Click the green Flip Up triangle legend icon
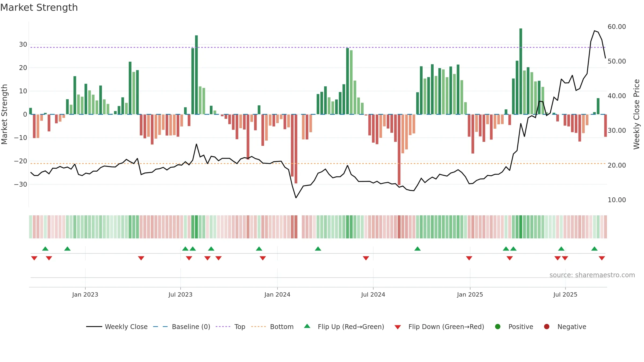The image size is (644, 362). pos(307,326)
